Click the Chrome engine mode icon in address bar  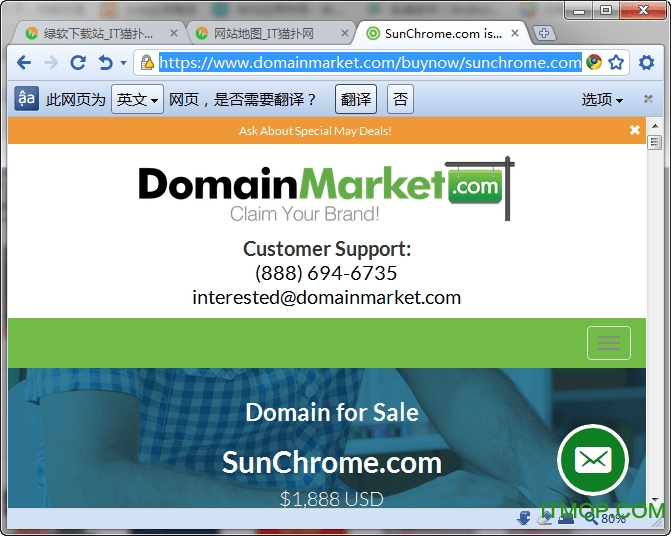point(594,62)
